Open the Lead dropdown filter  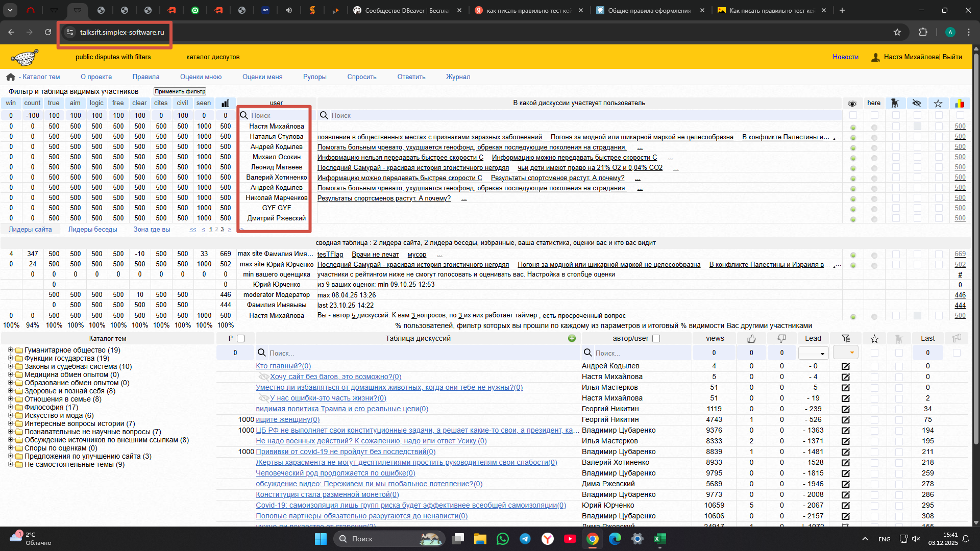[x=813, y=353]
